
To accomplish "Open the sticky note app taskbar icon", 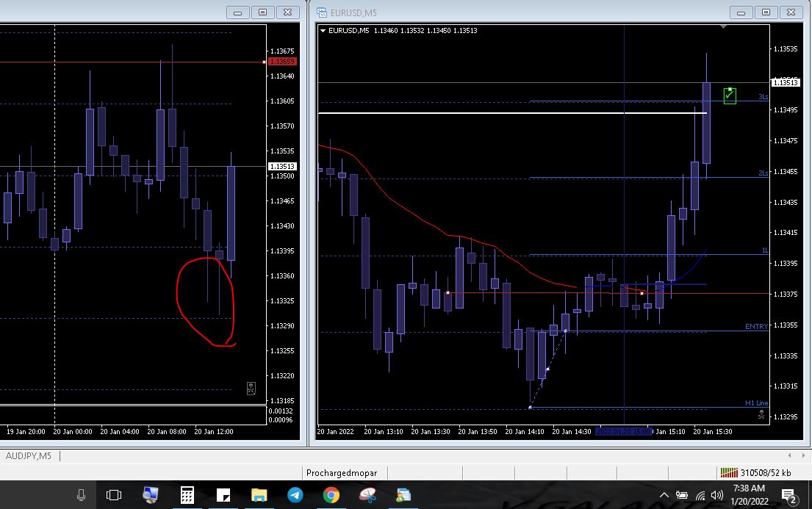I will (223, 495).
